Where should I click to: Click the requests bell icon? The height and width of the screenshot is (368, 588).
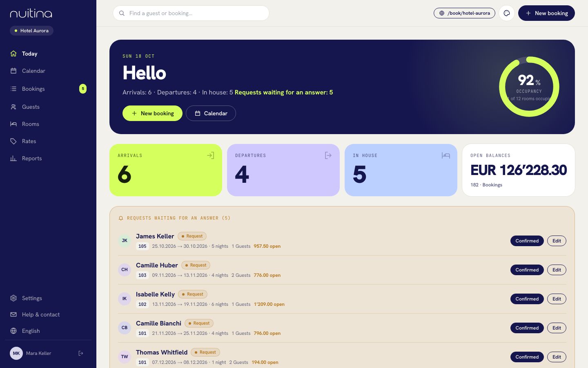(x=121, y=218)
